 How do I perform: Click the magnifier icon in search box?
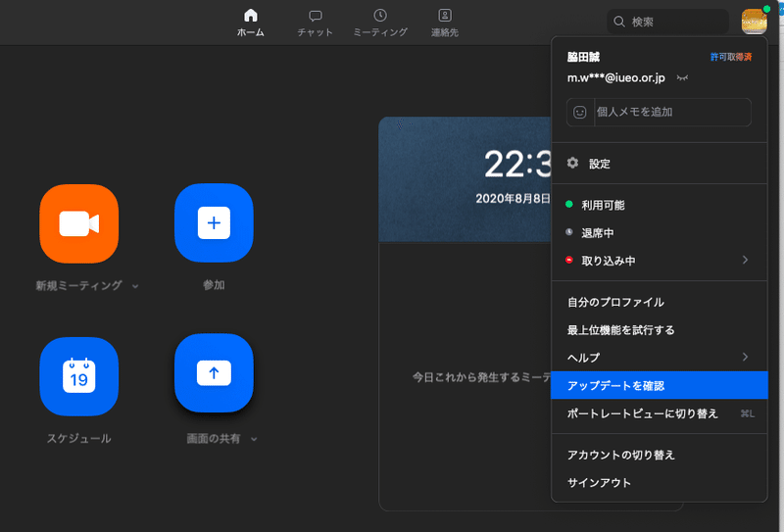(x=619, y=22)
